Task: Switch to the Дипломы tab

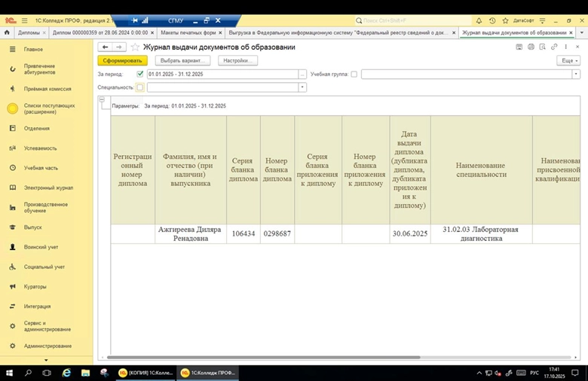Action: click(29, 33)
